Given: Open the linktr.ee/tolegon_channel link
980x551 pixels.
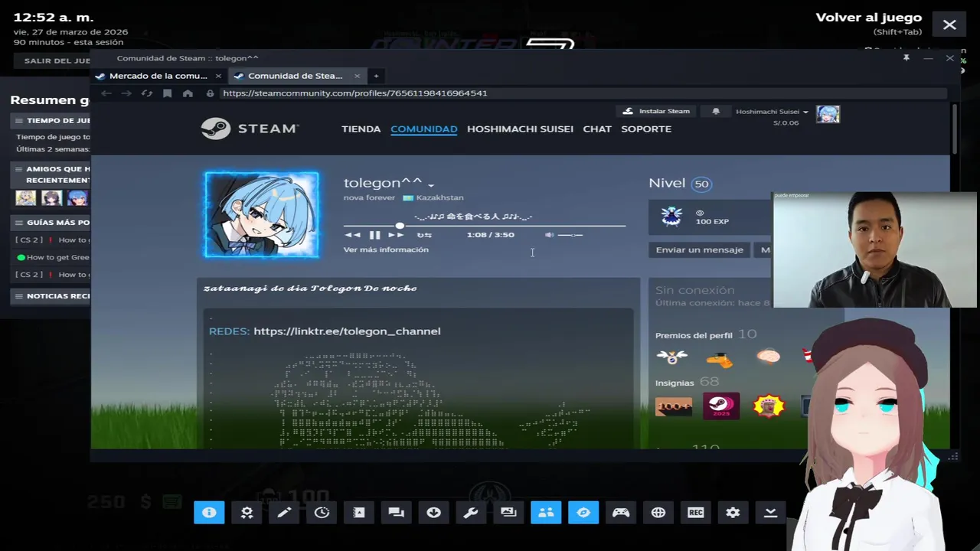Looking at the screenshot, I should 347,331.
